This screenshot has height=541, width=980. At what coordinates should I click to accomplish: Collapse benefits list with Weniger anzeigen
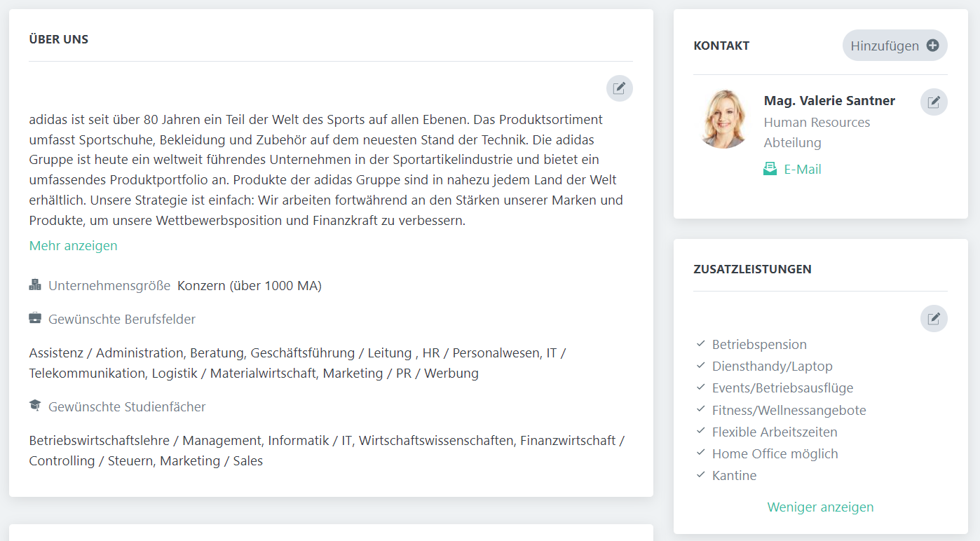[x=820, y=507]
